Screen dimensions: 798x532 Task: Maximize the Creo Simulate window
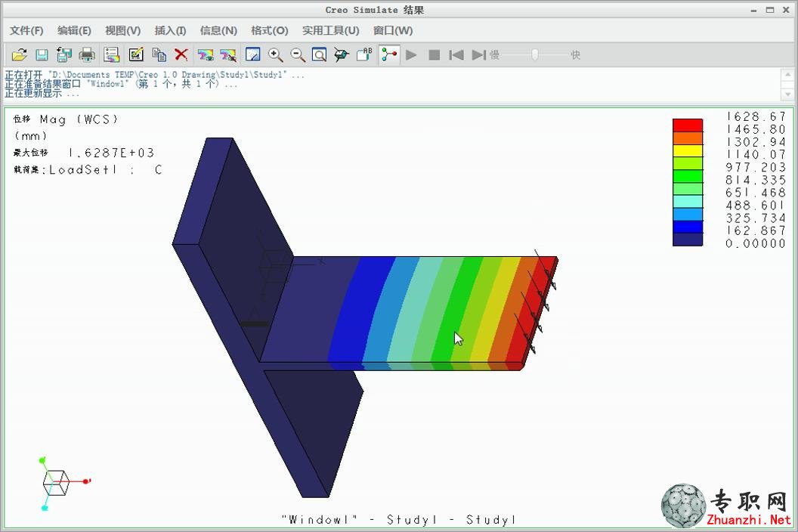tap(770, 10)
